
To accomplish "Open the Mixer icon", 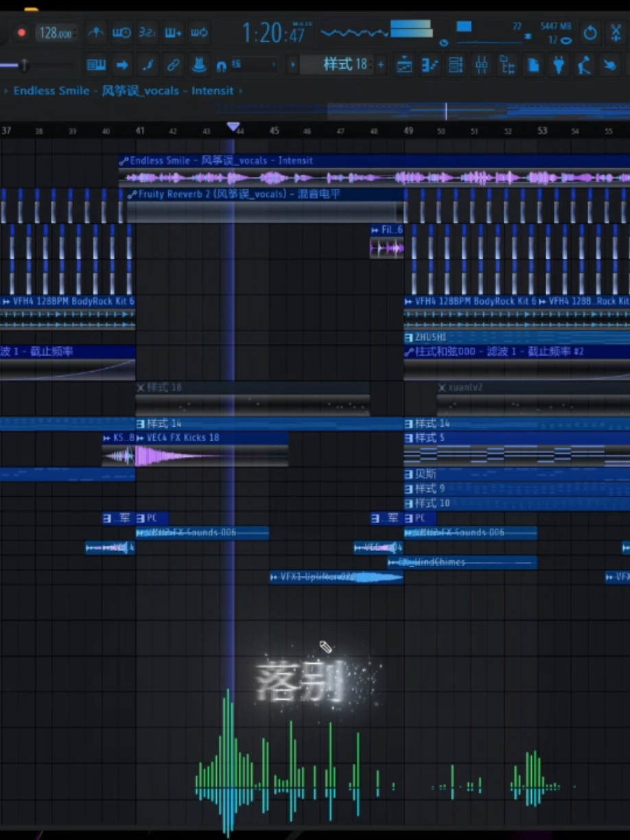I will (482, 65).
